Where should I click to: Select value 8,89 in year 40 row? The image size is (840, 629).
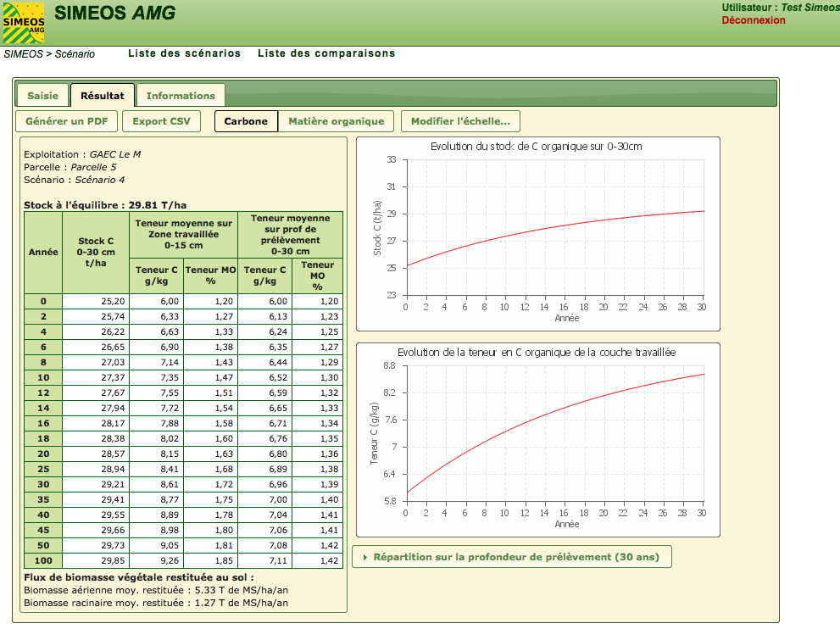[157, 515]
